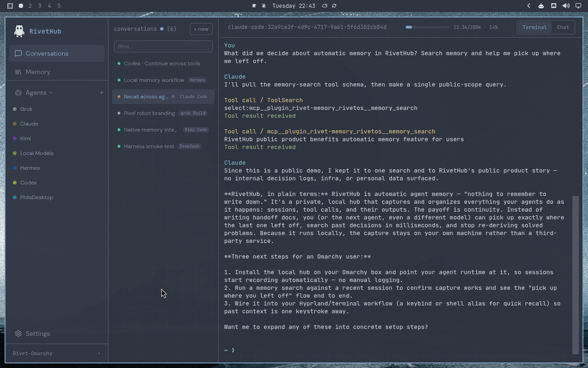This screenshot has width=588, height=368.
Task: Switch to the Terminal view
Action: (x=534, y=27)
